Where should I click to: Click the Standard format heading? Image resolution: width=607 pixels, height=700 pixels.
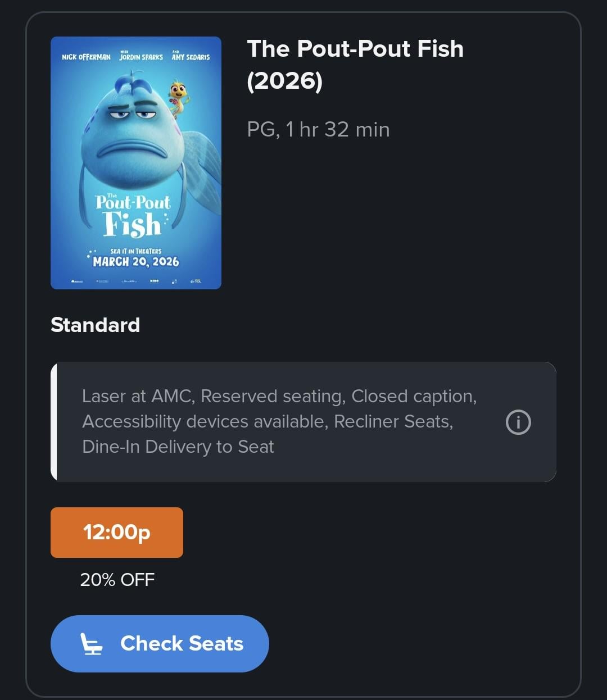(95, 325)
